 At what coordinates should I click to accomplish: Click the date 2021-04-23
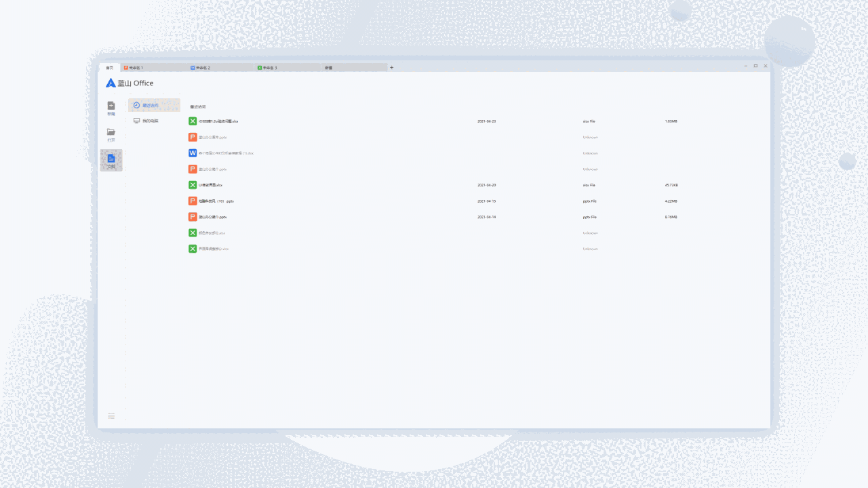click(487, 121)
